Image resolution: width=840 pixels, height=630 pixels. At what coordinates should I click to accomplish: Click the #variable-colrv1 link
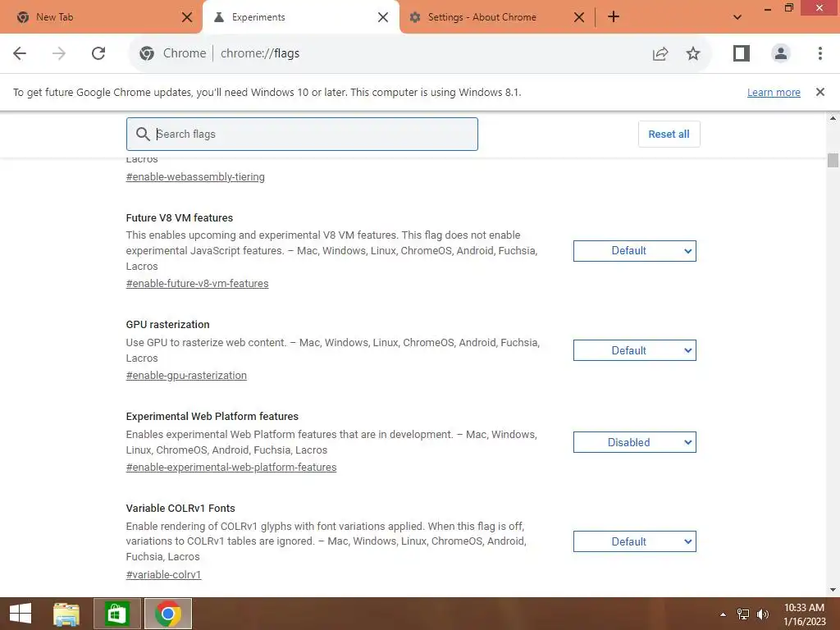(x=163, y=575)
